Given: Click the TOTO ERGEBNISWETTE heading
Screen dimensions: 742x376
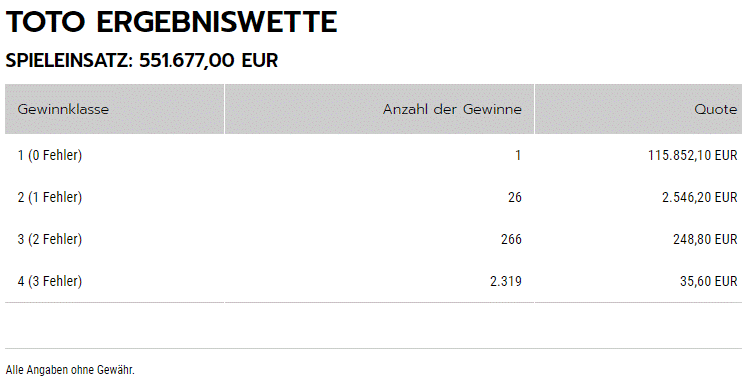Looking at the screenshot, I should tap(171, 22).
